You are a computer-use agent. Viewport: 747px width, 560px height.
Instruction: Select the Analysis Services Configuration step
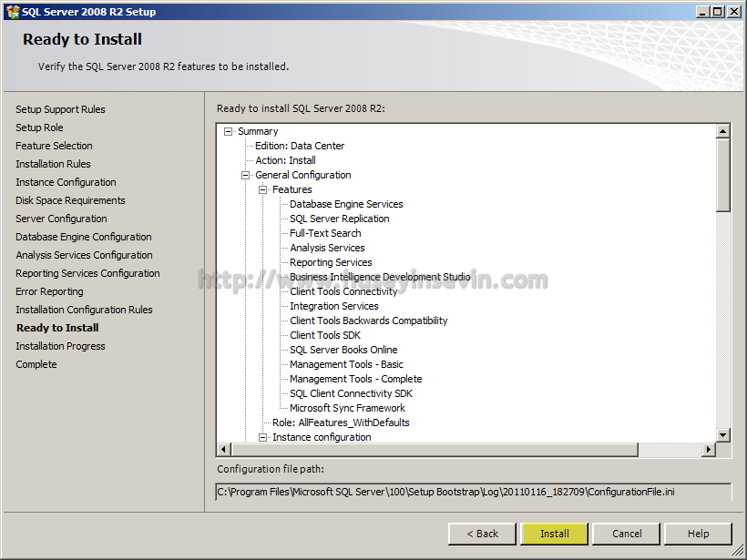[x=85, y=255]
